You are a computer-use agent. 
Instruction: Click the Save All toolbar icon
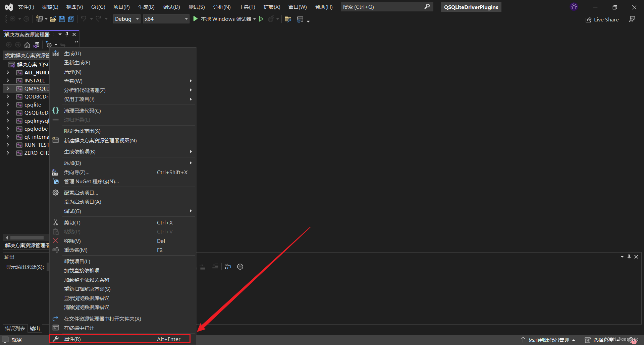tap(71, 19)
